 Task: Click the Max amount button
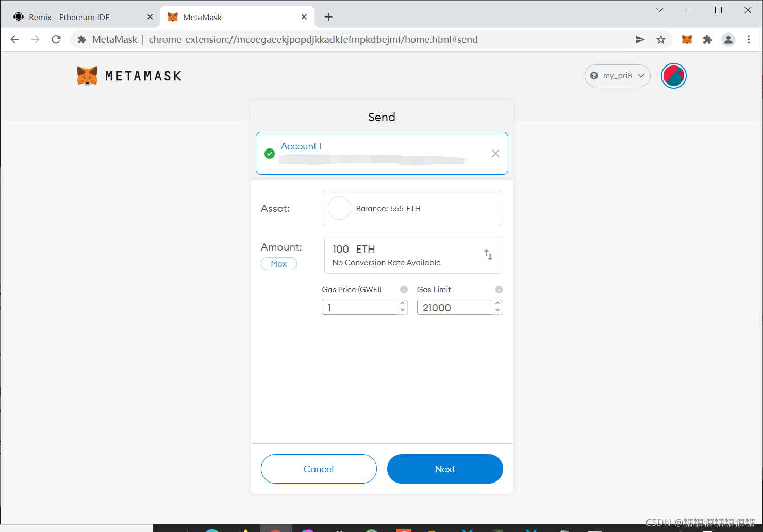(278, 263)
